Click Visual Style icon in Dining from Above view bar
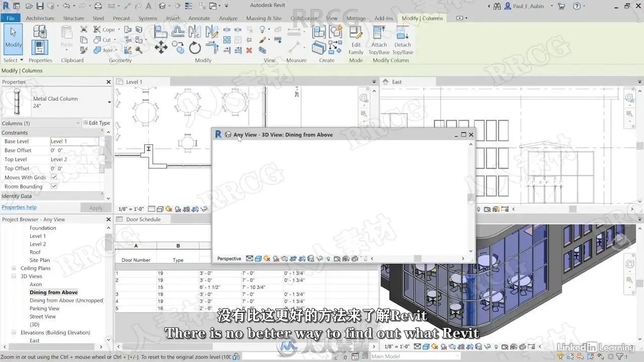This screenshot has height=362, width=644. click(258, 259)
